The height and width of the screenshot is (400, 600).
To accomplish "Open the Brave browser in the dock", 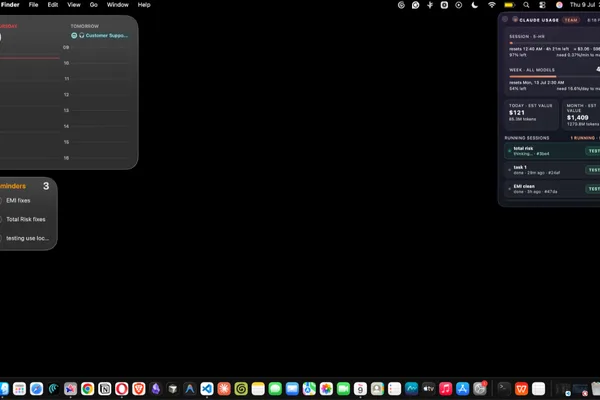I will 139,389.
